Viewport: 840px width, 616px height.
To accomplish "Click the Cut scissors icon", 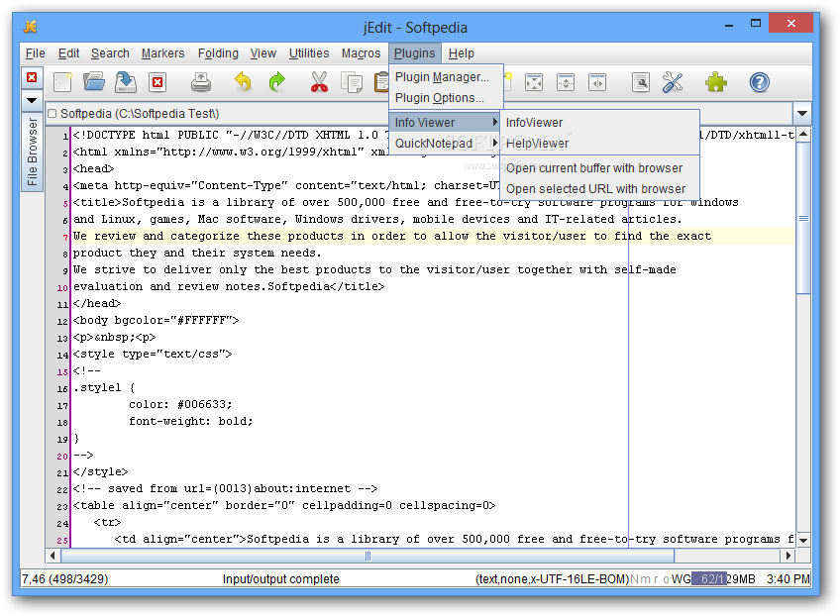I will tap(319, 82).
